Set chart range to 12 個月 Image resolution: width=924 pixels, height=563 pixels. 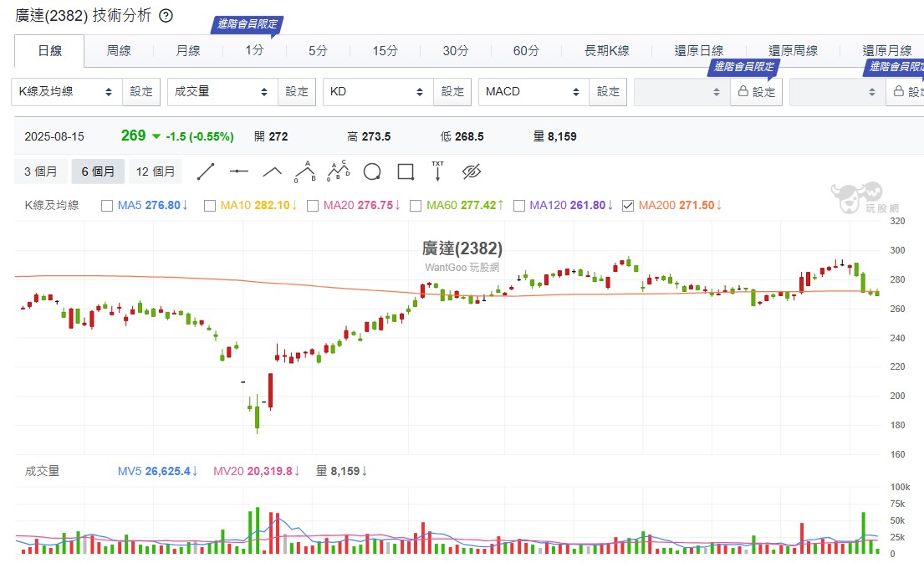pos(156,171)
